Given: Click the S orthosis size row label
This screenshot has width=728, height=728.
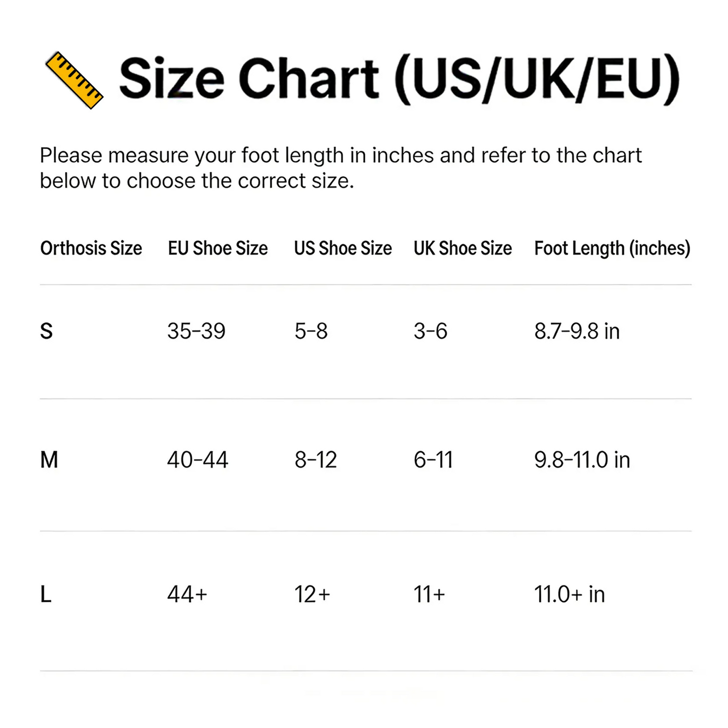Looking at the screenshot, I should [46, 332].
